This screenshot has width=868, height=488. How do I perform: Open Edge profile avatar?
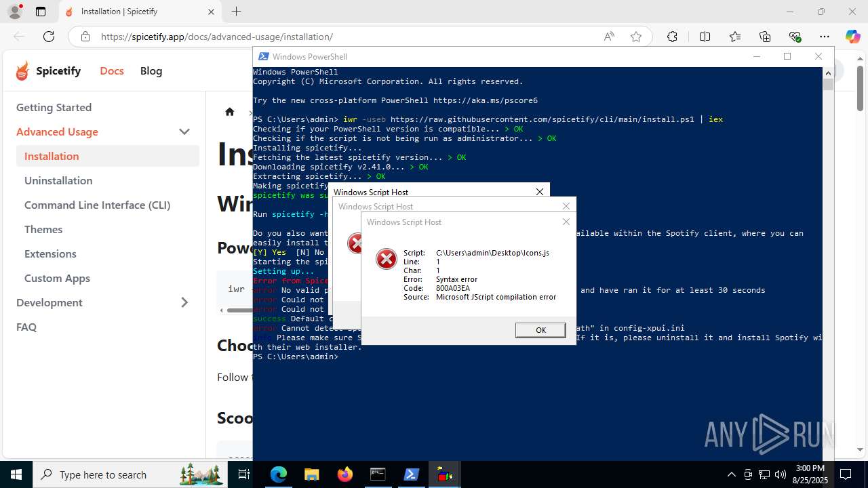tap(14, 12)
